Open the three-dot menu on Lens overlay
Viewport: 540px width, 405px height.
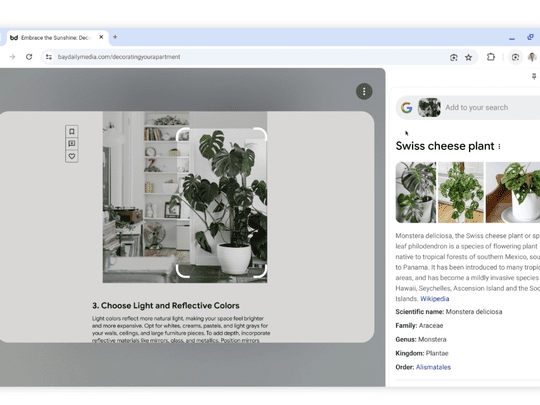[364, 92]
